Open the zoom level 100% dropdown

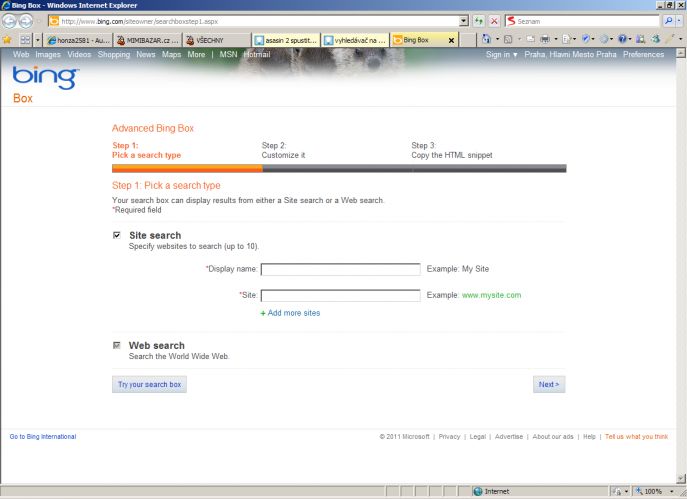click(671, 491)
